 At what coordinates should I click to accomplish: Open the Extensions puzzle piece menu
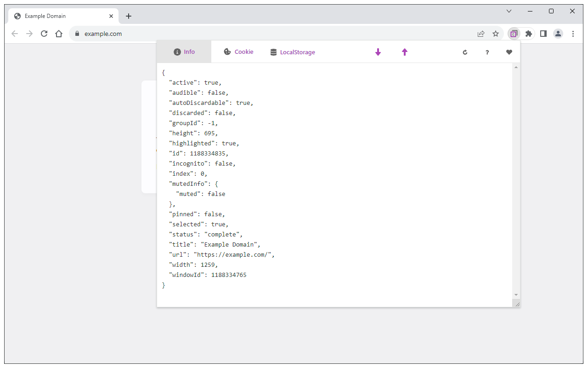pos(529,34)
